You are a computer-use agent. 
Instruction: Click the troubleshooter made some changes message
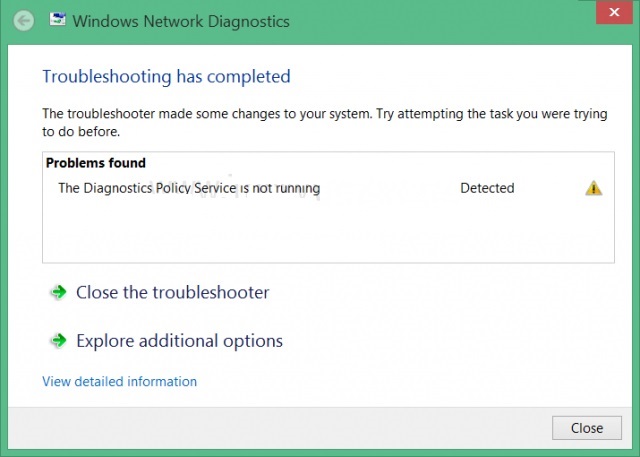click(325, 122)
